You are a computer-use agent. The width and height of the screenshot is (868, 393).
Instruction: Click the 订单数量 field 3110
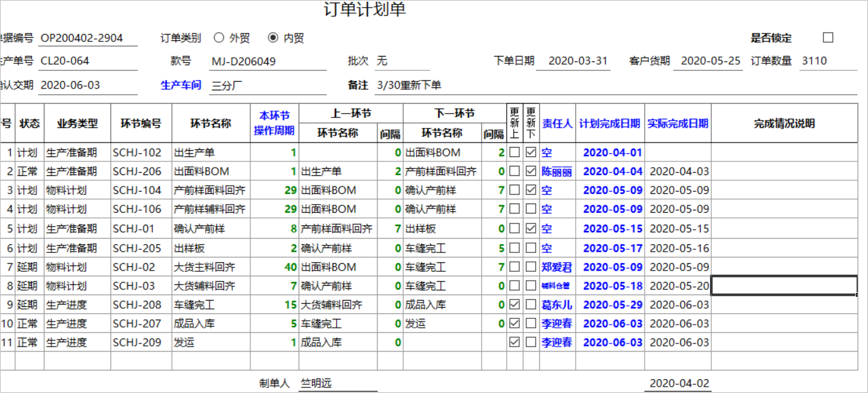click(828, 61)
